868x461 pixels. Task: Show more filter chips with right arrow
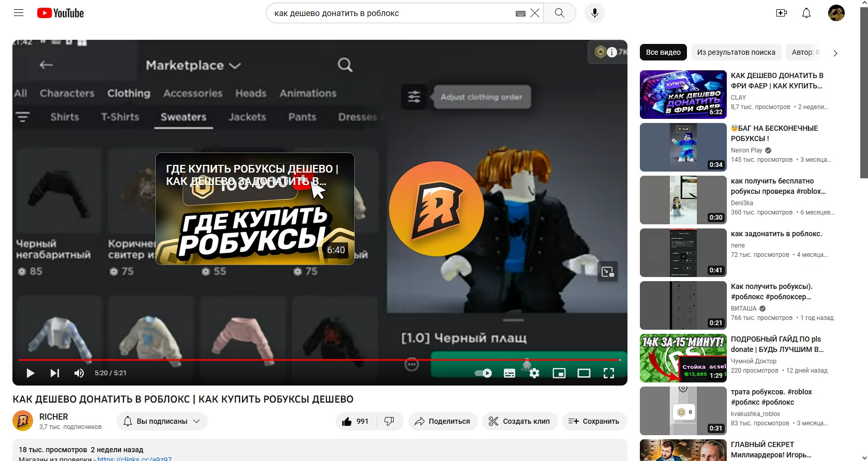pos(835,53)
